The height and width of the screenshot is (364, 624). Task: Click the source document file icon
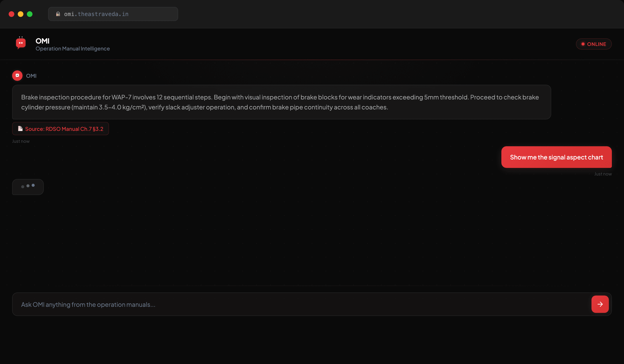coord(20,128)
